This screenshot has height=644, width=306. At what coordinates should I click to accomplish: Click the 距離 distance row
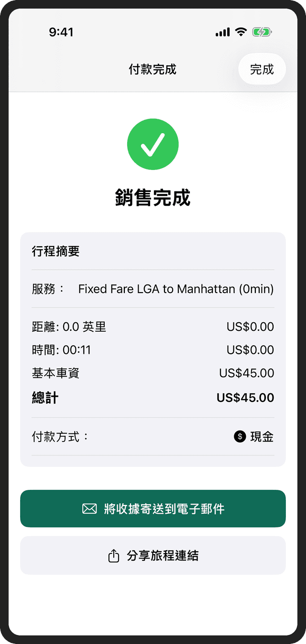tap(153, 327)
